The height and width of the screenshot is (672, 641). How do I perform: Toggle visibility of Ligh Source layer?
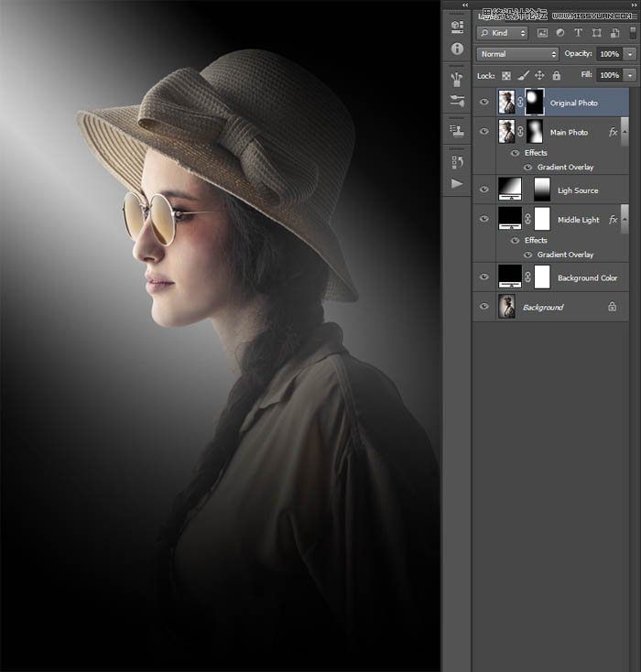(x=484, y=190)
